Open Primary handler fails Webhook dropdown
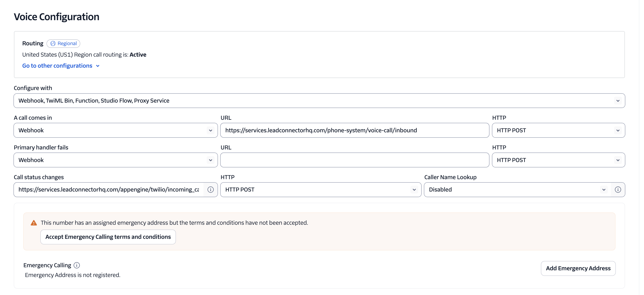 [115, 160]
